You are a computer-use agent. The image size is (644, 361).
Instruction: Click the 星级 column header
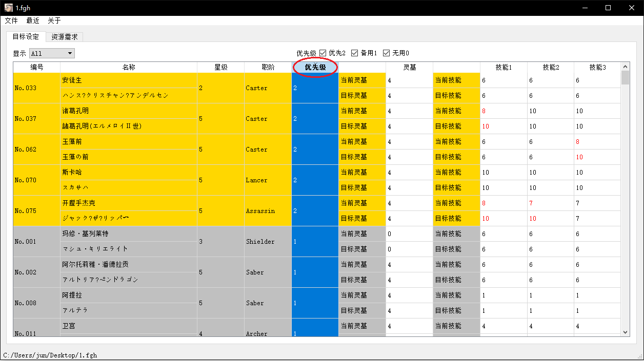[x=220, y=67]
